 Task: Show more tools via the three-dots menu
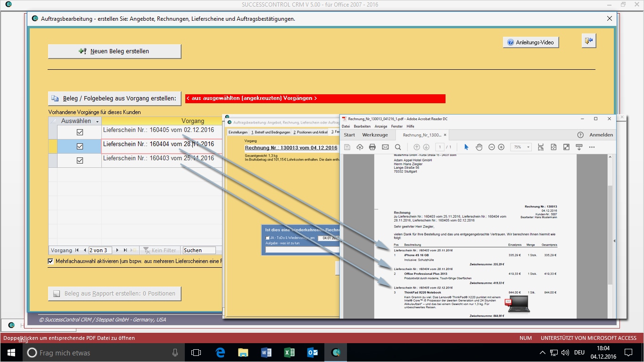[x=592, y=147]
